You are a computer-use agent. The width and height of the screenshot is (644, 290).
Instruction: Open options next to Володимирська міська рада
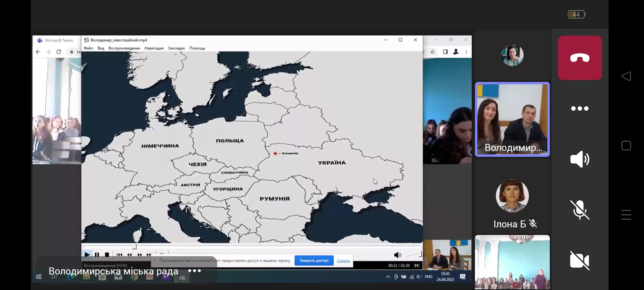[x=195, y=271]
